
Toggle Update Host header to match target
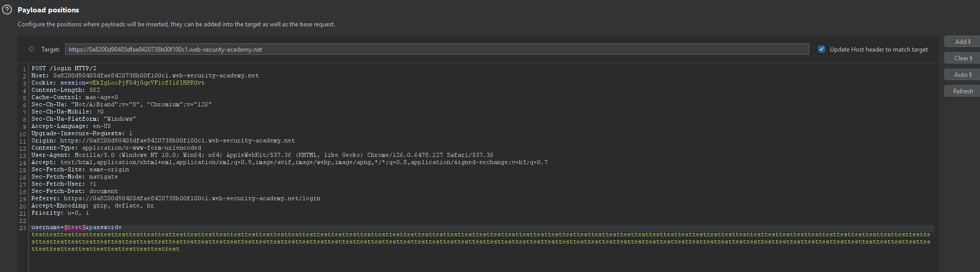[822, 50]
